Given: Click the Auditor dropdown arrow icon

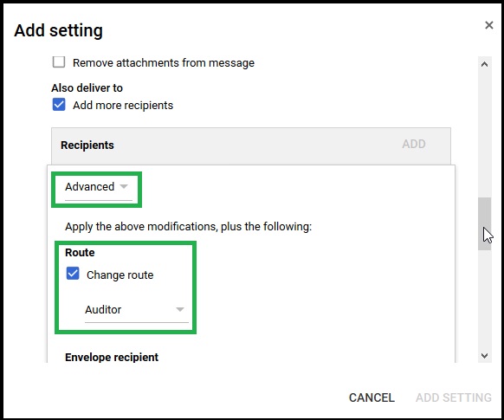Looking at the screenshot, I should pos(180,309).
